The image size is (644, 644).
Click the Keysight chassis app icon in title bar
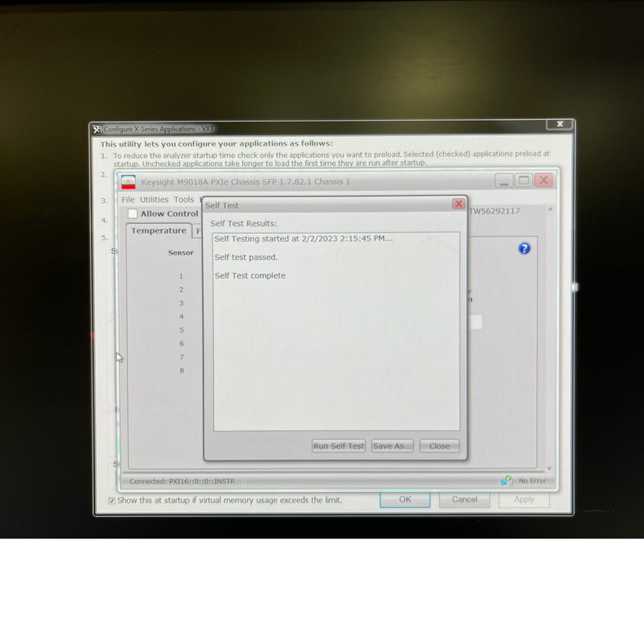129,182
